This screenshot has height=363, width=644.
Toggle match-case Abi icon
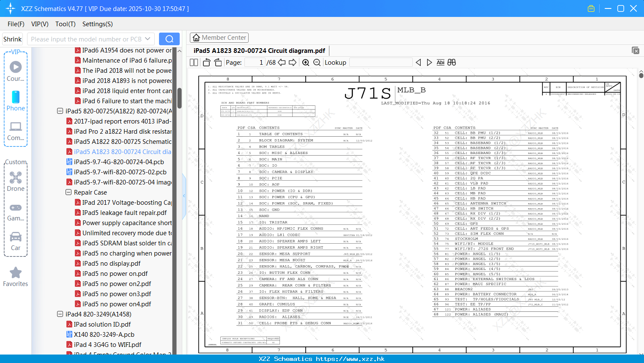click(x=440, y=63)
